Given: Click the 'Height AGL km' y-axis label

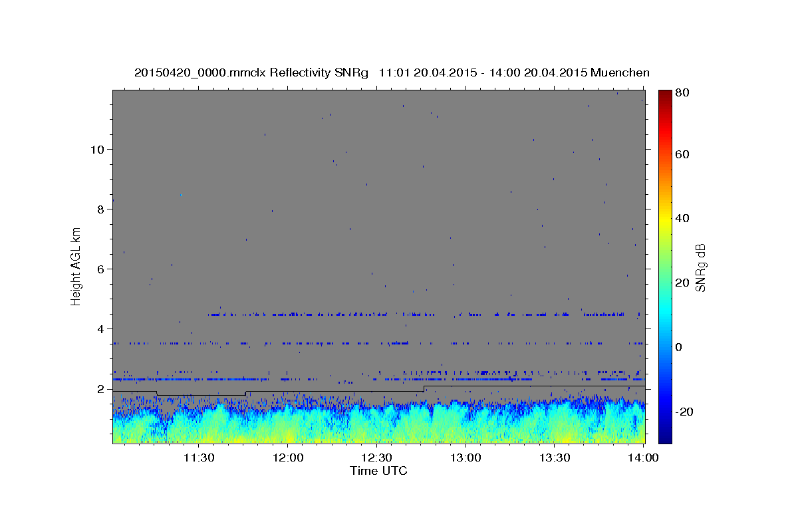Looking at the screenshot, I should pyautogui.click(x=76, y=265).
